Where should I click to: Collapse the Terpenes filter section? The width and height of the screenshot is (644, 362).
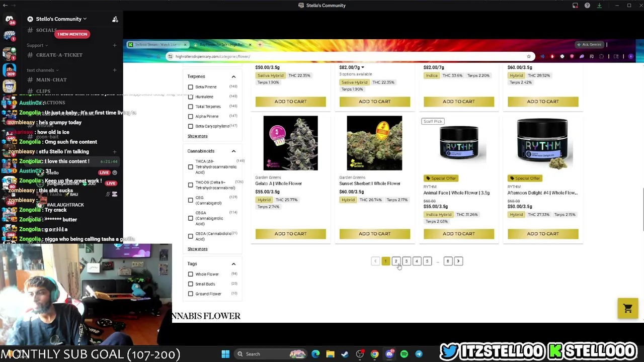tap(233, 76)
